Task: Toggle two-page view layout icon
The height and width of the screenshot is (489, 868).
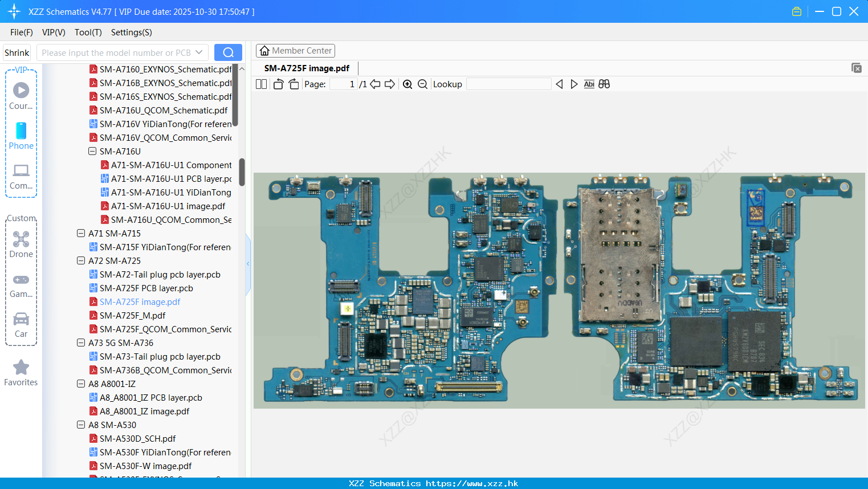Action: click(261, 84)
